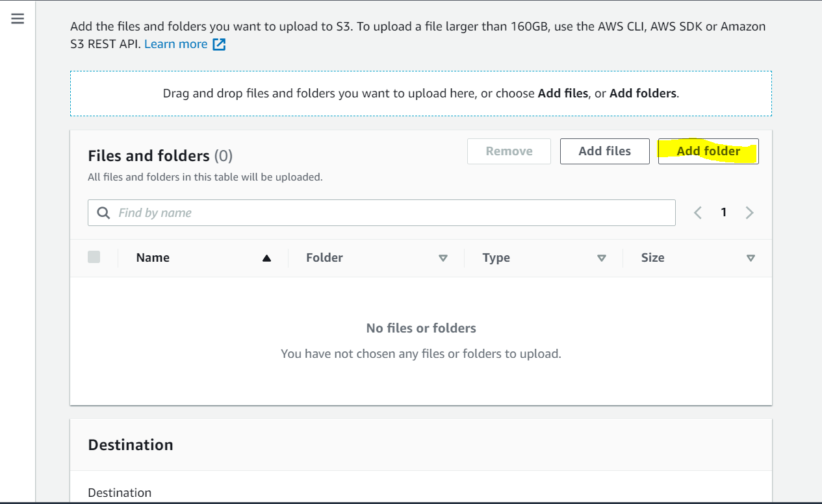Click the Name column header label

153,258
